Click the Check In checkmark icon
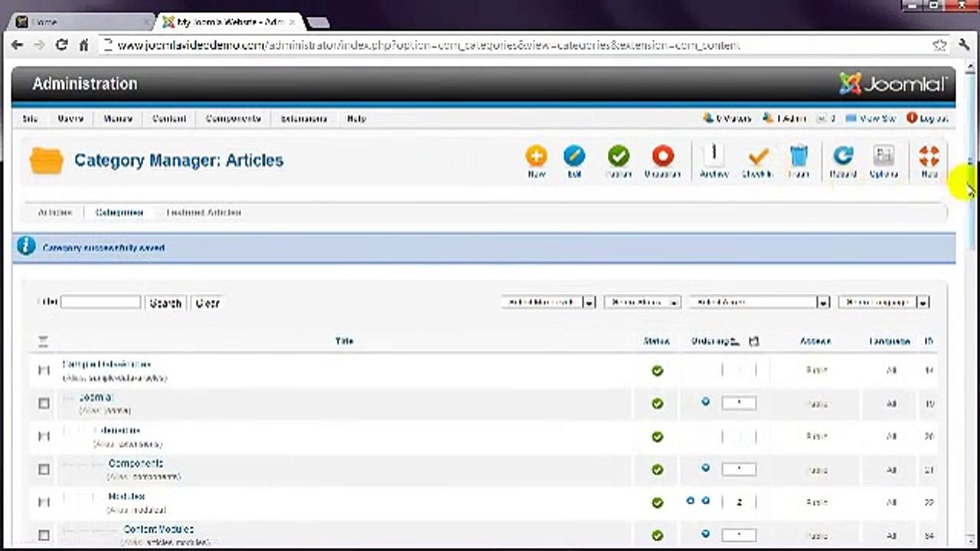This screenshot has height=551, width=980. click(x=757, y=157)
